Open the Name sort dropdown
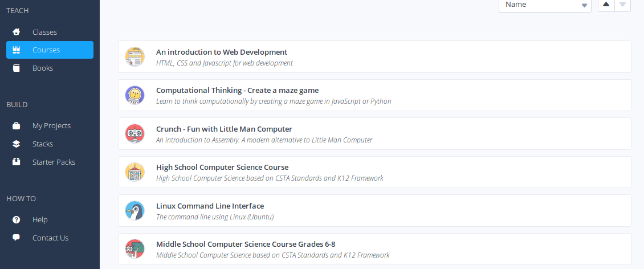 545,5
